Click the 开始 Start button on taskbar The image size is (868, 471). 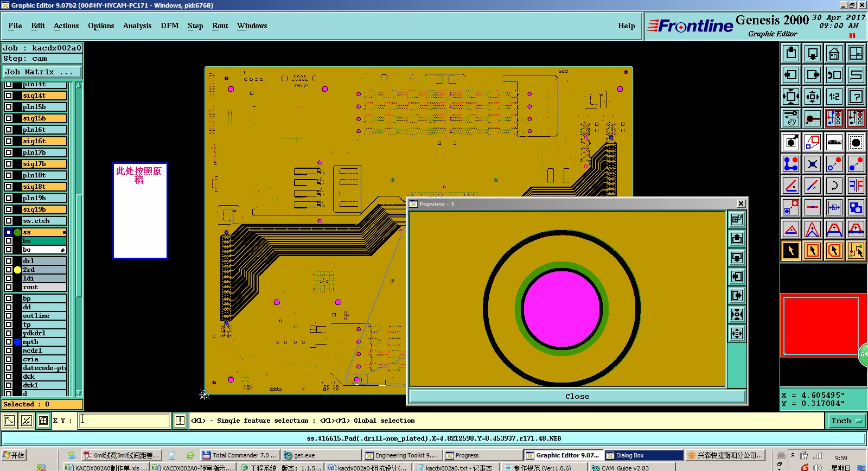pos(14,455)
